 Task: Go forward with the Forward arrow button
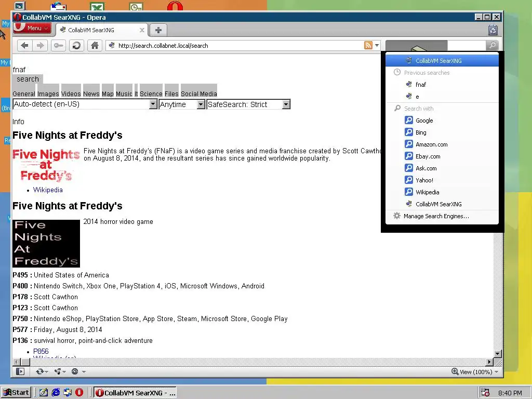tap(40, 46)
